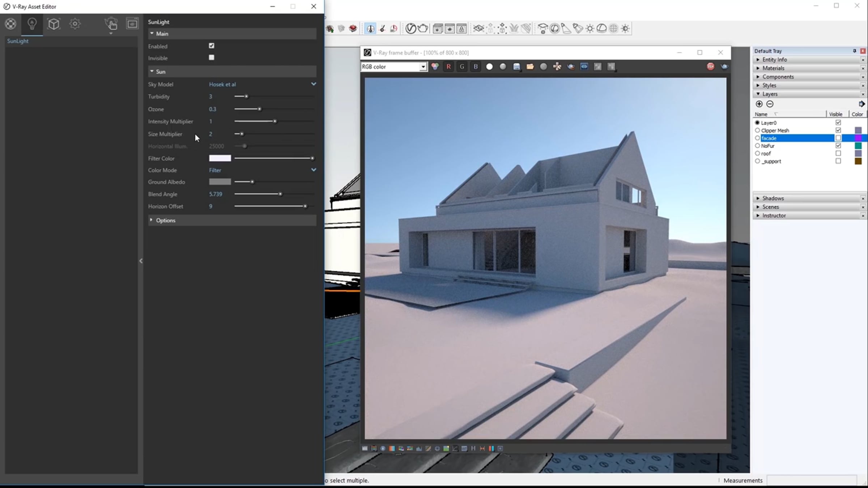Select the SunLight item in light list
This screenshot has height=488, width=868.
(x=18, y=41)
